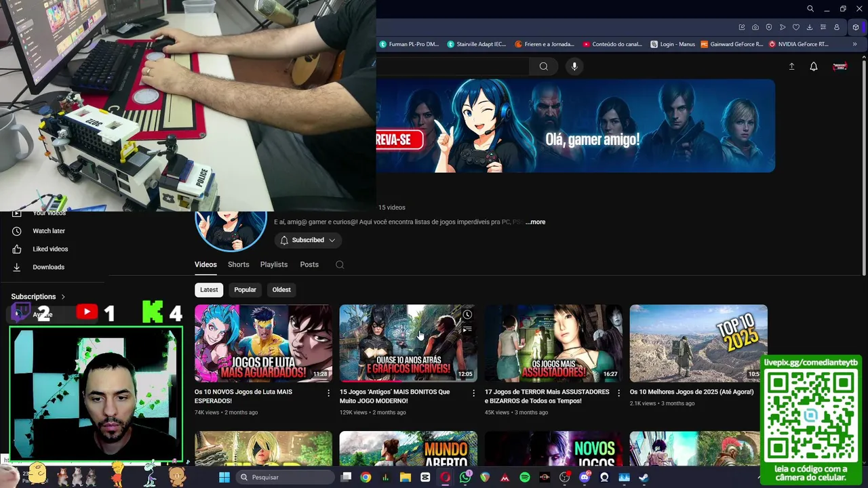Click the YouTube search input field
This screenshot has height=488, width=868.
[452, 66]
